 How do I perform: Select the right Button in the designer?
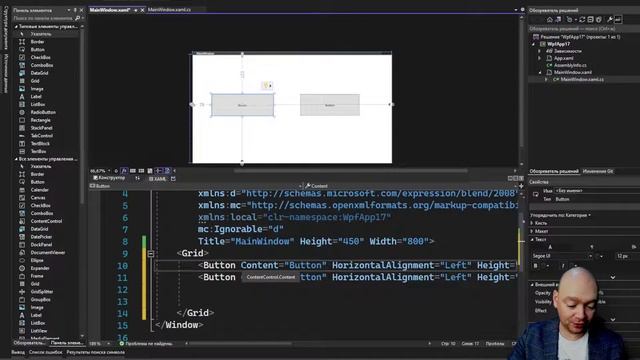click(330, 105)
